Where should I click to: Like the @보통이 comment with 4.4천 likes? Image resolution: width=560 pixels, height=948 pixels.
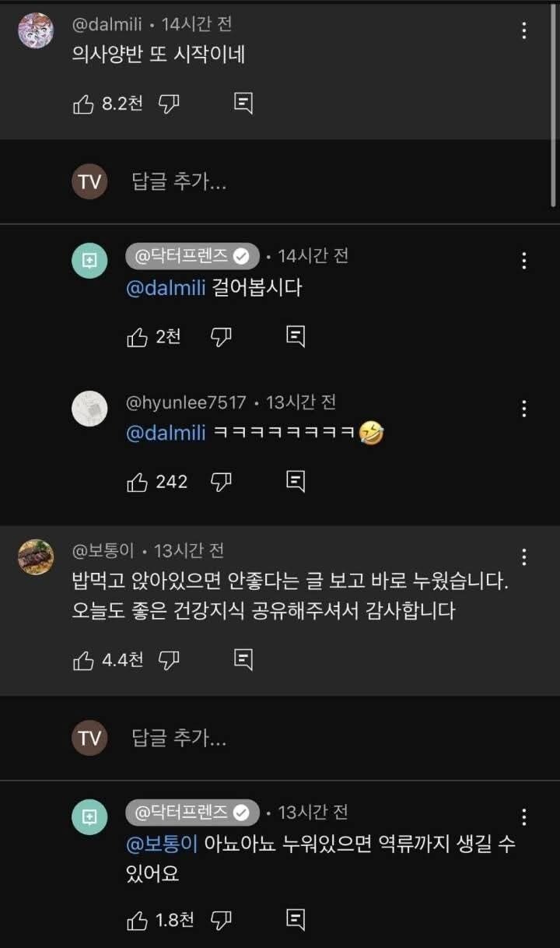(83, 660)
